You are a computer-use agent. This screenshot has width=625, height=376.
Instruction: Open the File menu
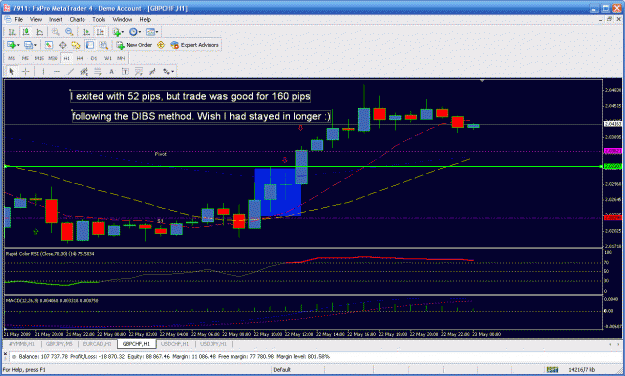pyautogui.click(x=19, y=20)
